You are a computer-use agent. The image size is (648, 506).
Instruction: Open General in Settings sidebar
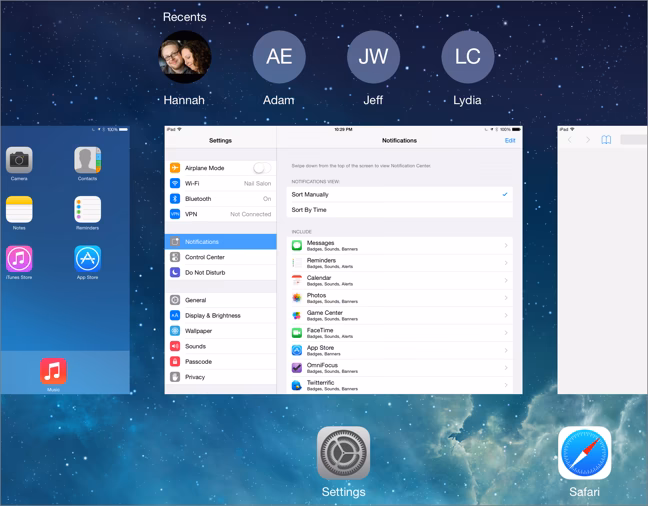pos(220,300)
